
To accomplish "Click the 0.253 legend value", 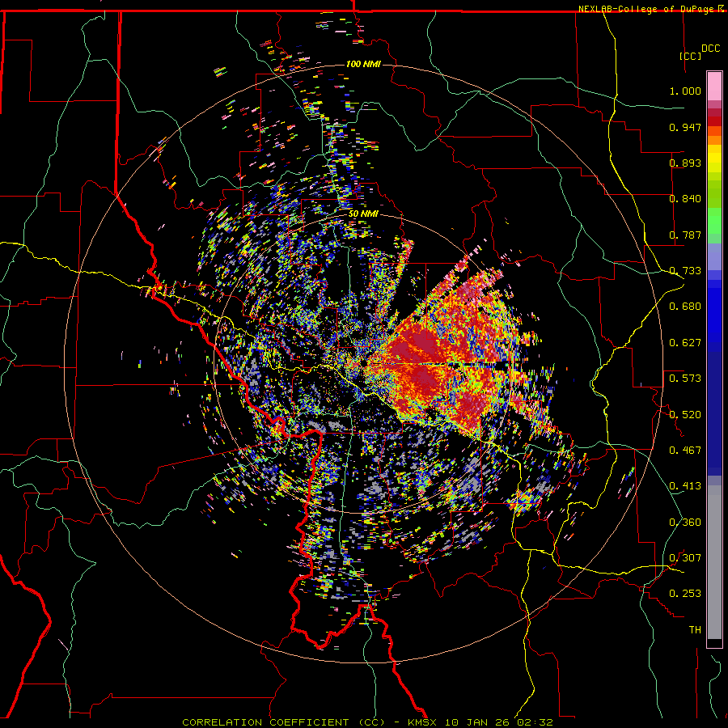I will tap(685, 594).
